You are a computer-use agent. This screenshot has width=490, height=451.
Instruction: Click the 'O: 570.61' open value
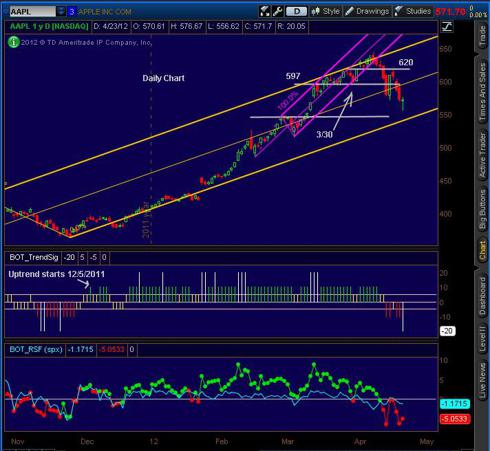[149, 26]
